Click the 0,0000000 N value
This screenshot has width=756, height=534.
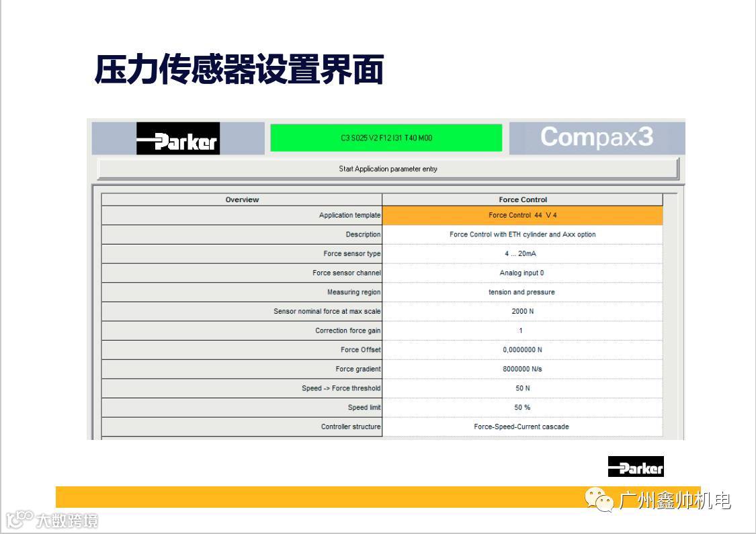(x=522, y=350)
